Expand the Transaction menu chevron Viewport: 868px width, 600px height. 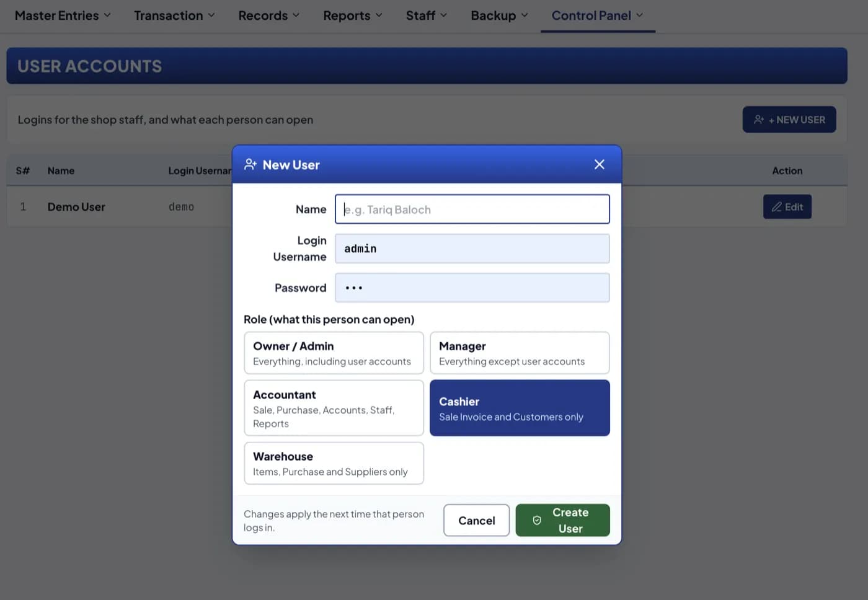[x=211, y=15]
